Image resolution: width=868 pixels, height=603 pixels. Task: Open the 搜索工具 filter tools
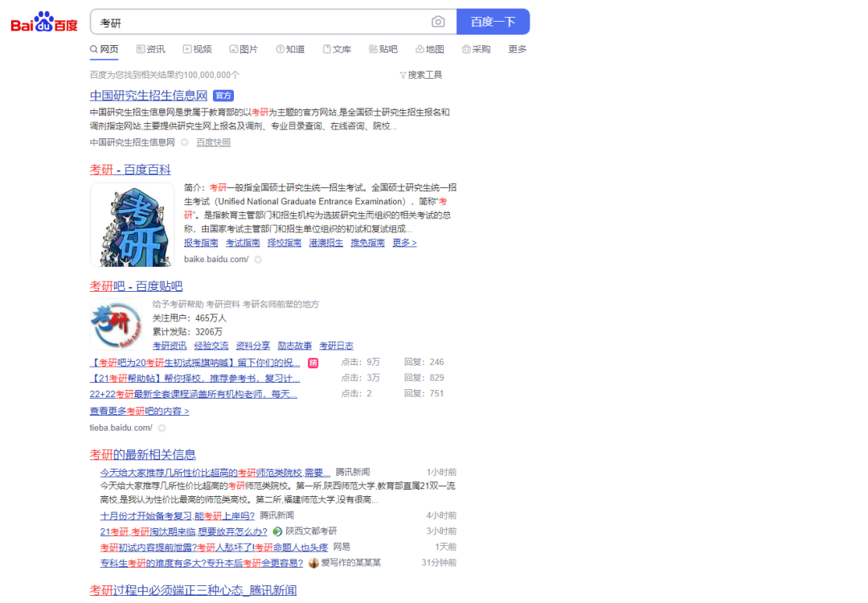pyautogui.click(x=420, y=75)
